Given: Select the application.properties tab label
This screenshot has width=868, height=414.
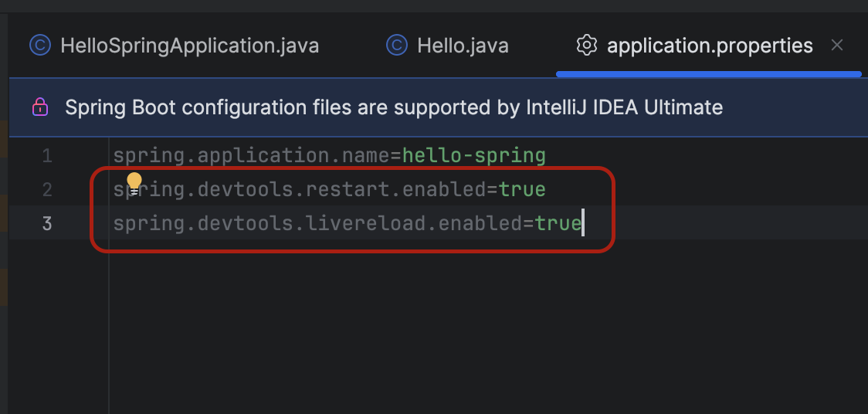Looking at the screenshot, I should pos(710,46).
